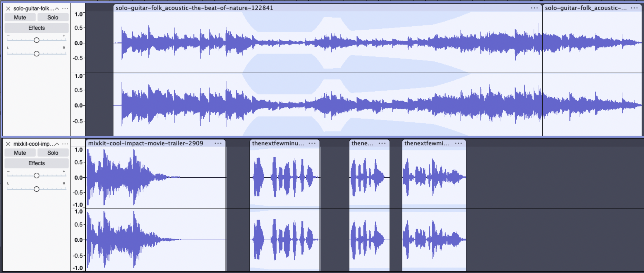Open Effects for the solo-guitar-folk track
The image size is (644, 273).
coord(37,28)
